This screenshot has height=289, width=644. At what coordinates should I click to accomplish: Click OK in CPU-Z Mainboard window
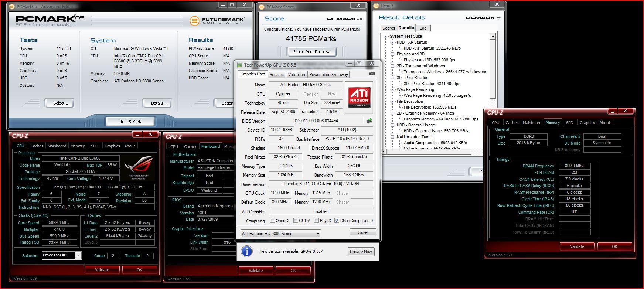point(293,271)
